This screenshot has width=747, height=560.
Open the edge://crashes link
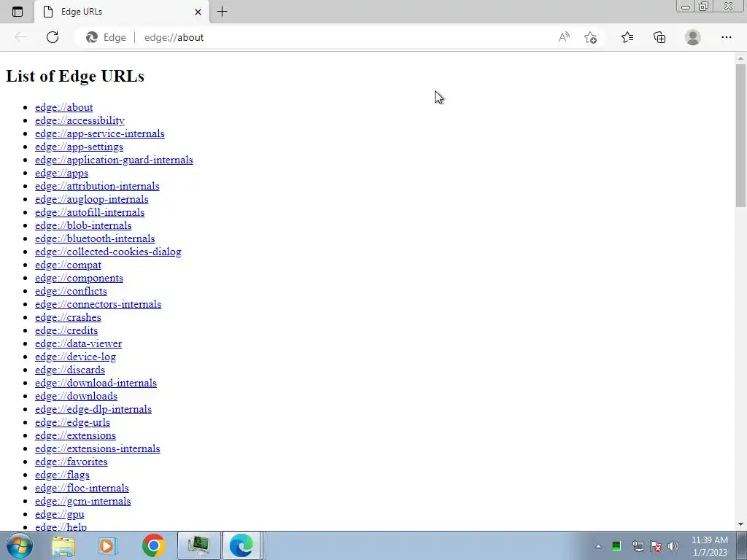[x=68, y=318]
